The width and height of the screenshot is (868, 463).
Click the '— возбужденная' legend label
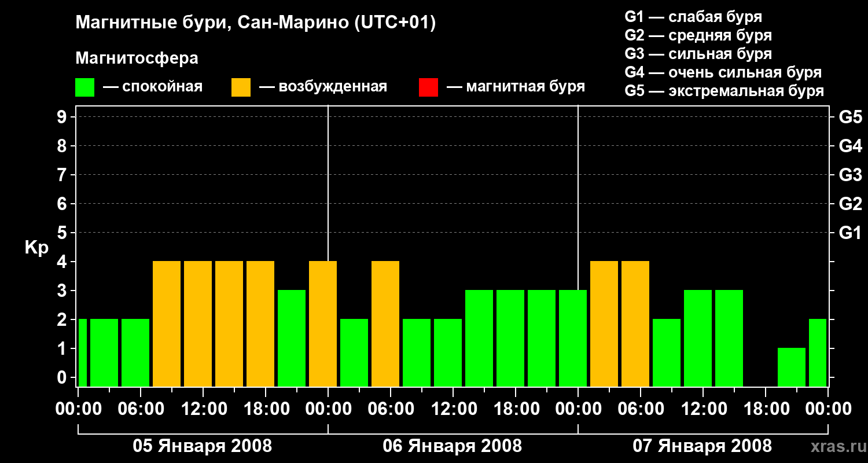(x=323, y=87)
